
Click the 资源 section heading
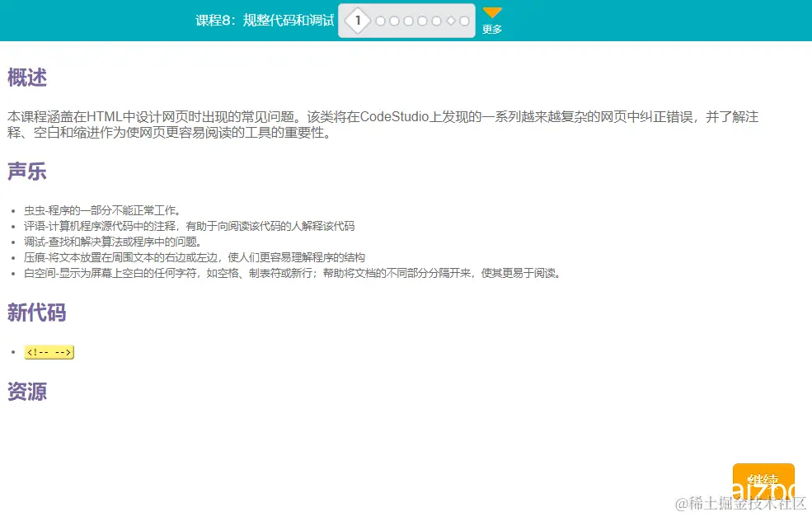tap(26, 391)
